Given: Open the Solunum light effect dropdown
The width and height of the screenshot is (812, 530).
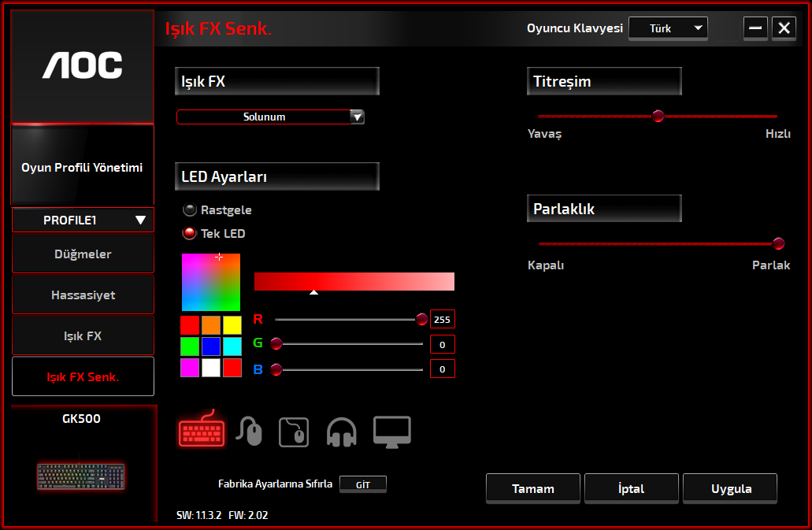Looking at the screenshot, I should click(x=270, y=117).
